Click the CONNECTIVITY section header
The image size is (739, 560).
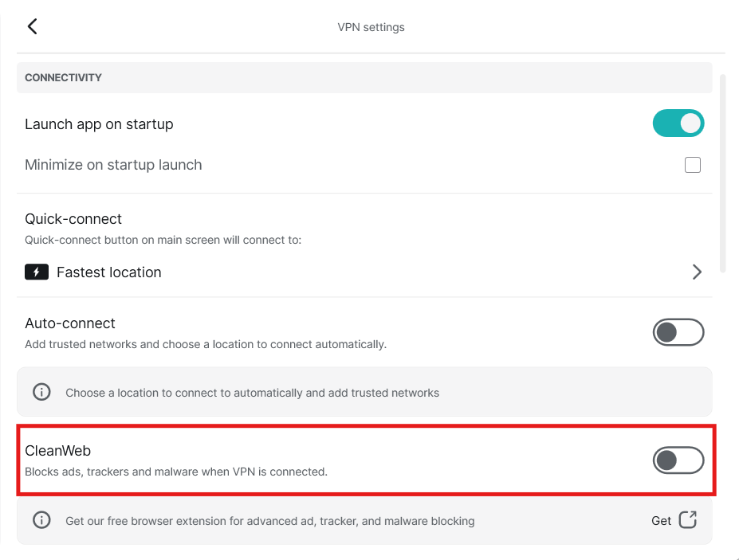coord(63,77)
